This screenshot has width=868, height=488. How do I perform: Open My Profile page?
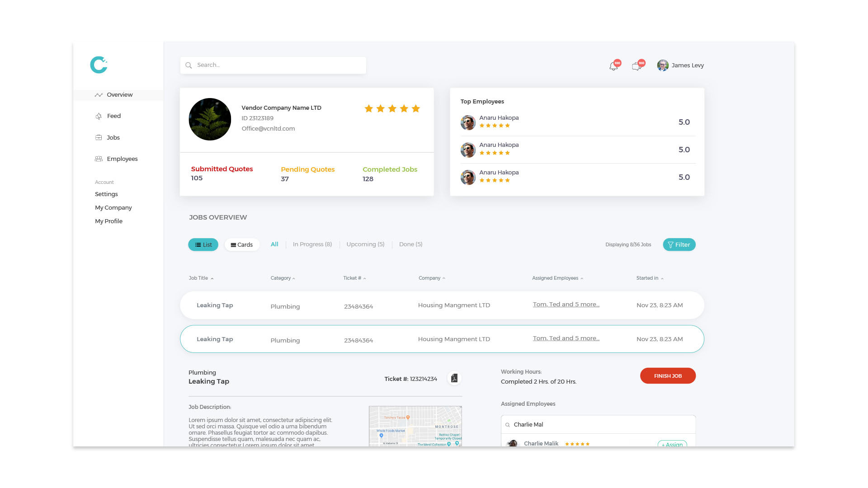[108, 221]
